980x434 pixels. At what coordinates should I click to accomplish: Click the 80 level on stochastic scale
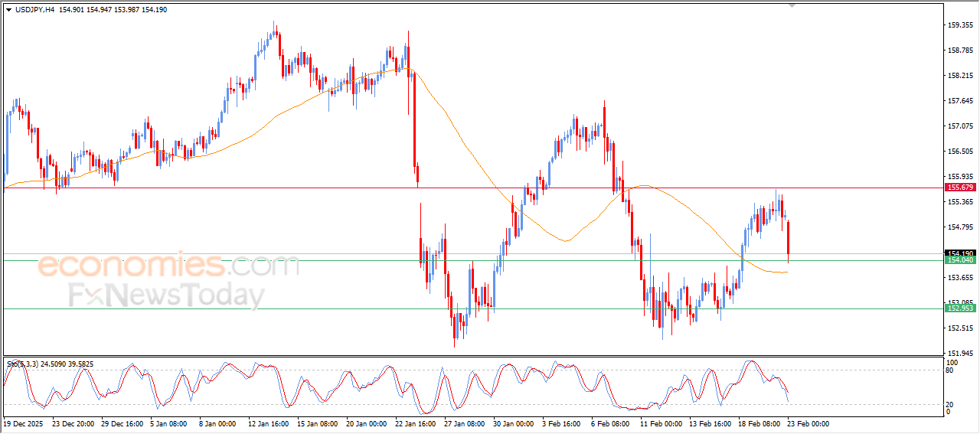952,370
